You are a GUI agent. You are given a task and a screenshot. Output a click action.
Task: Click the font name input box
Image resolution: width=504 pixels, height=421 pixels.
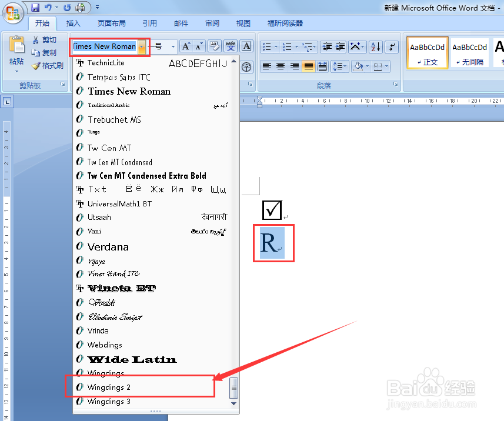(105, 46)
